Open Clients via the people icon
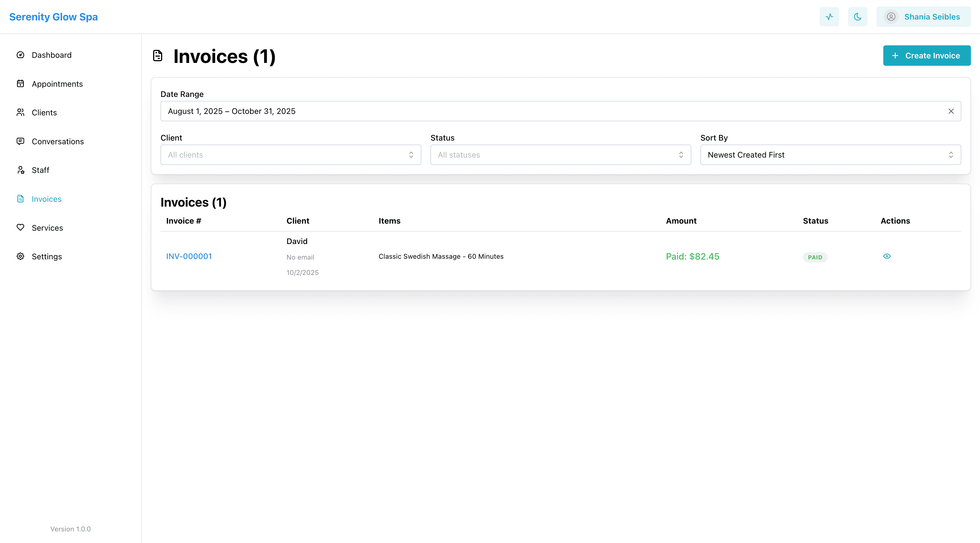Image resolution: width=980 pixels, height=543 pixels. point(20,112)
